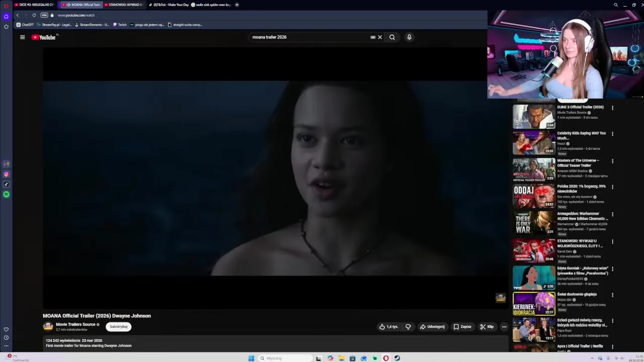Open 'Dzieci gwiazd mówią rzeczy' video title
The width and height of the screenshot is (644, 362).
(582, 322)
